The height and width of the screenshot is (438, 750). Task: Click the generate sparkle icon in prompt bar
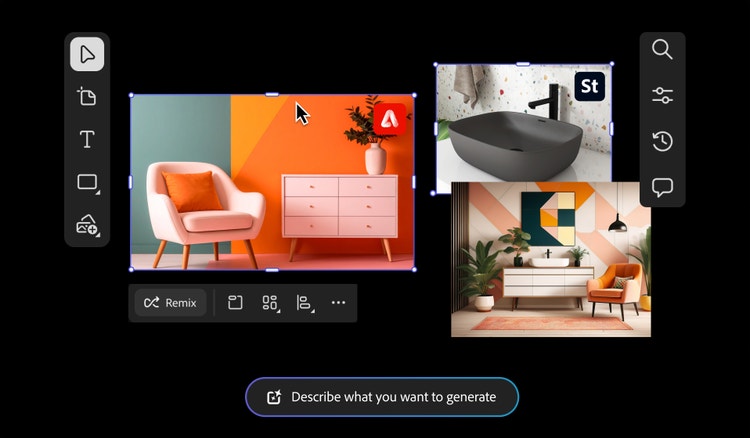[274, 397]
